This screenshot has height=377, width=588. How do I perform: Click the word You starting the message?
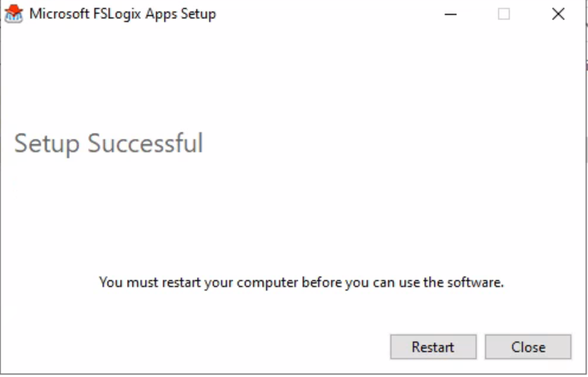(x=110, y=282)
